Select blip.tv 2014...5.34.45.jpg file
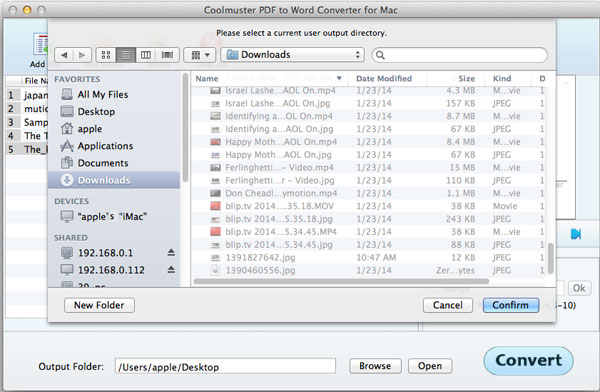The height and width of the screenshot is (392, 600). point(368,244)
